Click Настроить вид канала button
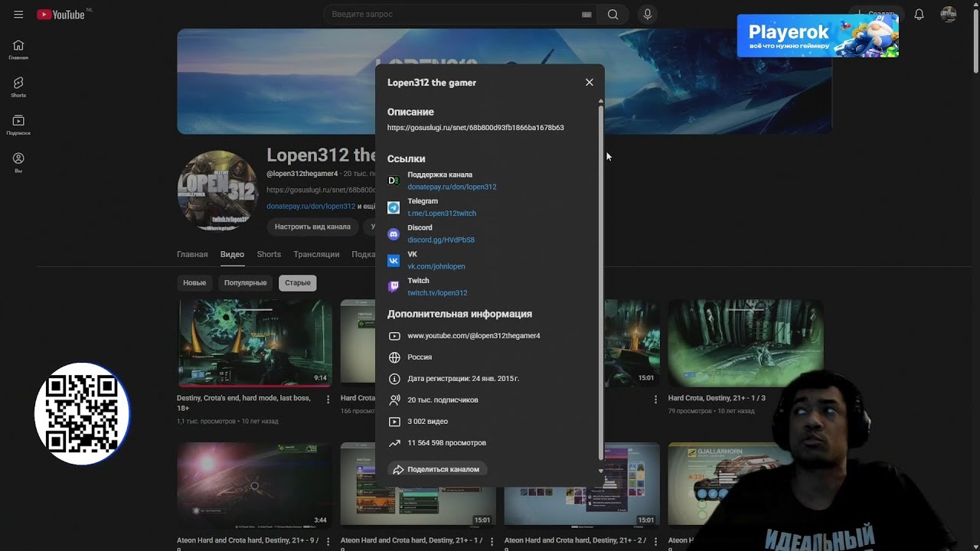The image size is (980, 551). [x=312, y=227]
